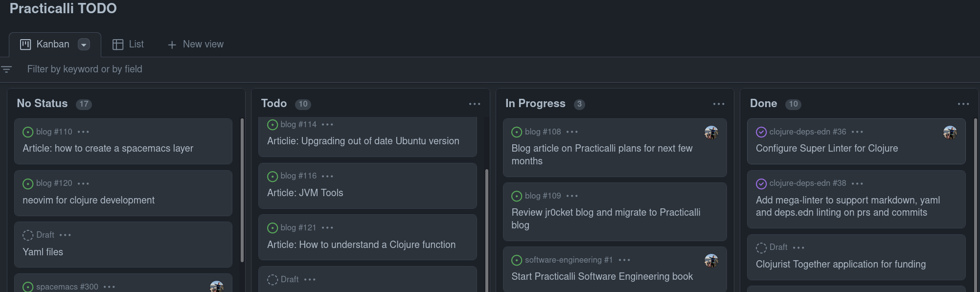Click the closed status icon on clojure-deps-edn #38
Screen dimensions: 980x292
(761, 183)
